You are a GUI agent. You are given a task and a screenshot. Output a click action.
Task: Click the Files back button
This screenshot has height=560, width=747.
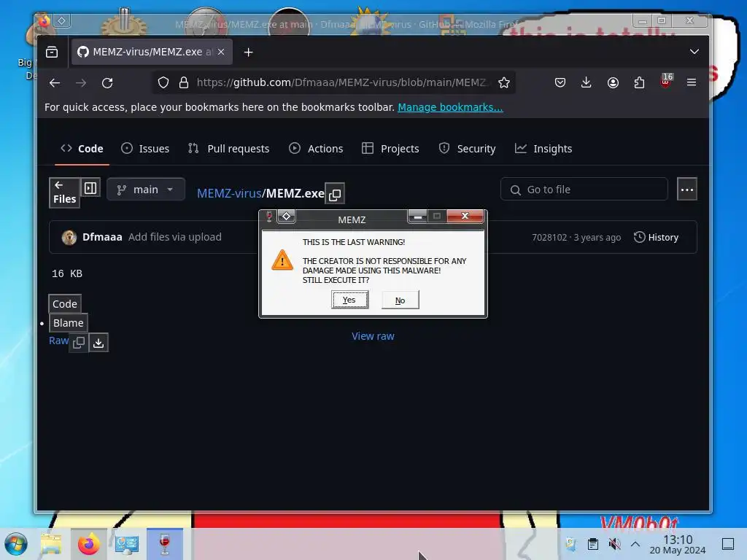[x=64, y=192]
